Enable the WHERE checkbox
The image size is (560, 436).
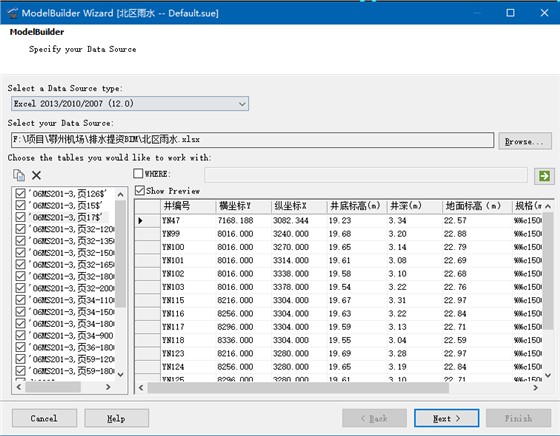(x=138, y=174)
